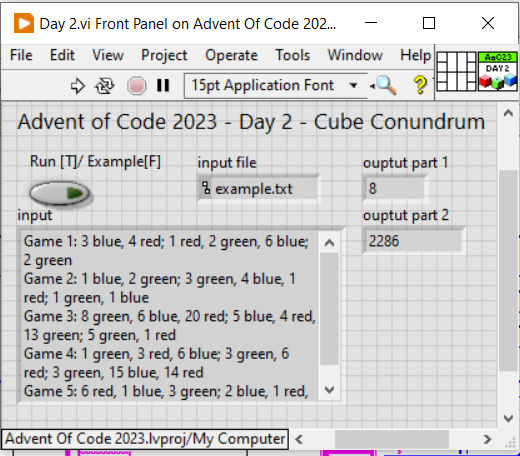520x456 pixels.
Task: Click the 'ouptut part 1' label
Action: pyautogui.click(x=405, y=163)
